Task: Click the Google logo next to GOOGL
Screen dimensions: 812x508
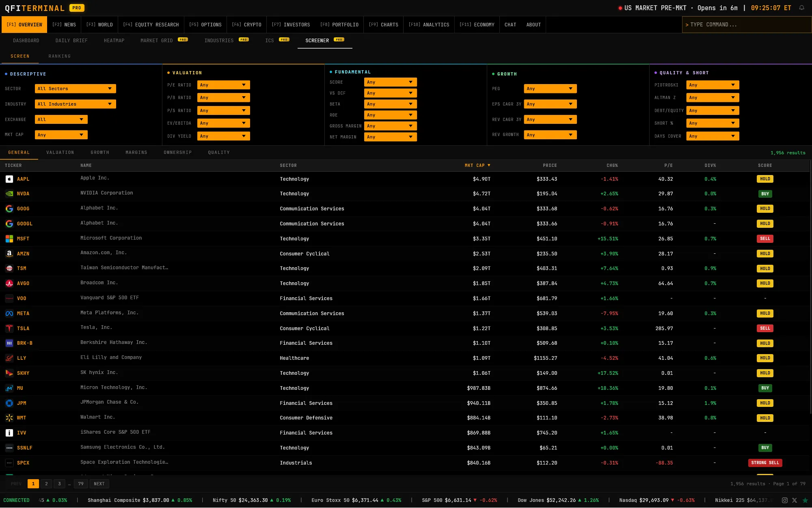Action: [9, 224]
